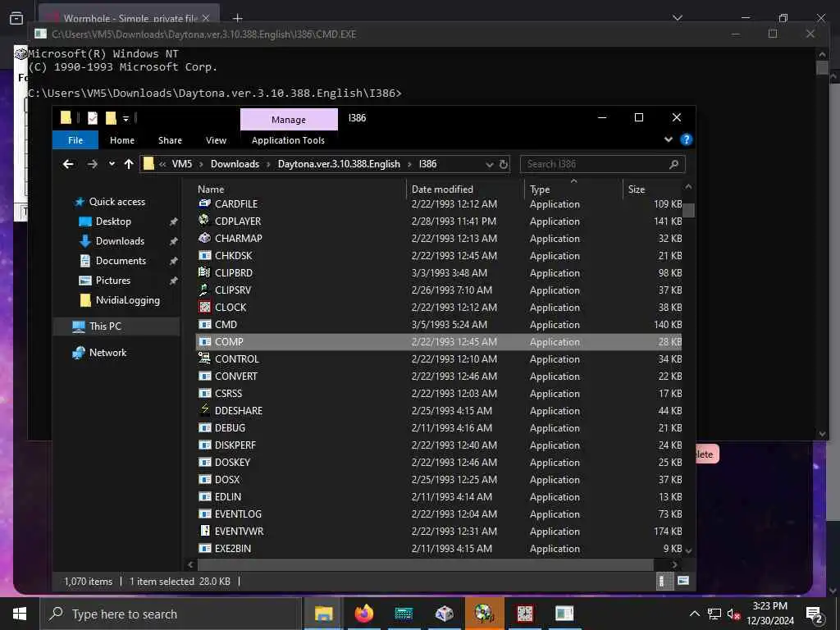Select Desktop in navigation pane

[113, 221]
